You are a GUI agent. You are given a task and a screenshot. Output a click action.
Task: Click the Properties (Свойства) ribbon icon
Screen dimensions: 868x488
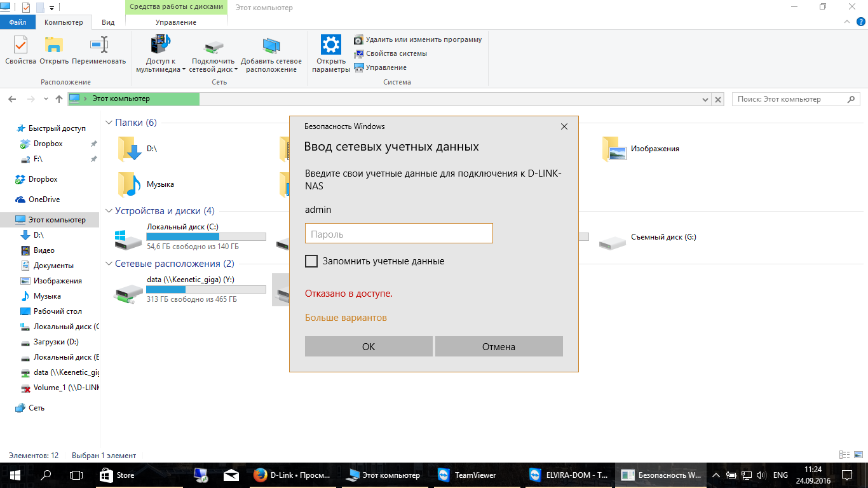click(20, 46)
